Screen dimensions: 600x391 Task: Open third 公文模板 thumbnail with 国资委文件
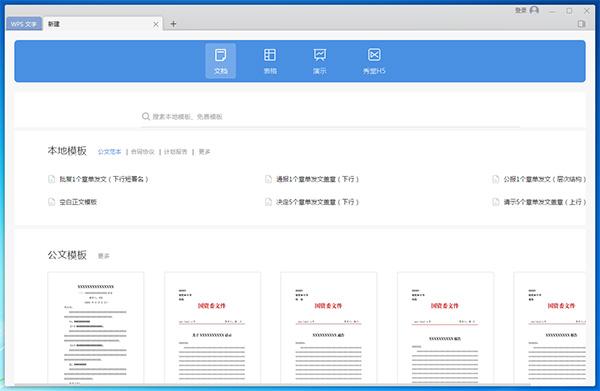coord(329,328)
